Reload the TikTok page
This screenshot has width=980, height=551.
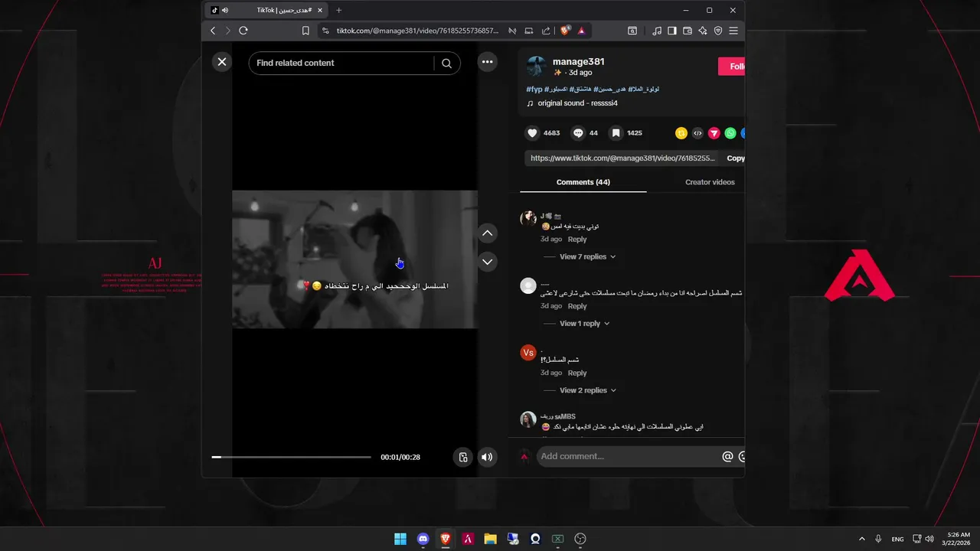[243, 31]
